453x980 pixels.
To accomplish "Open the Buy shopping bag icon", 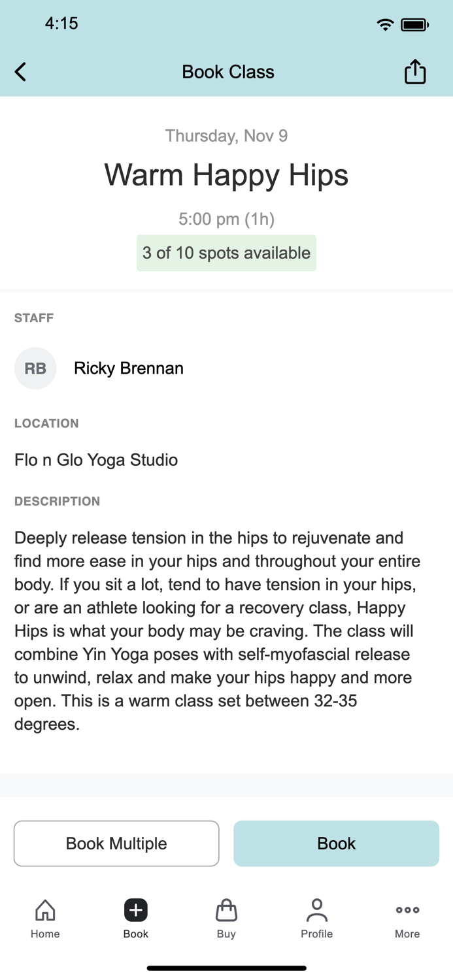I will coord(226,909).
